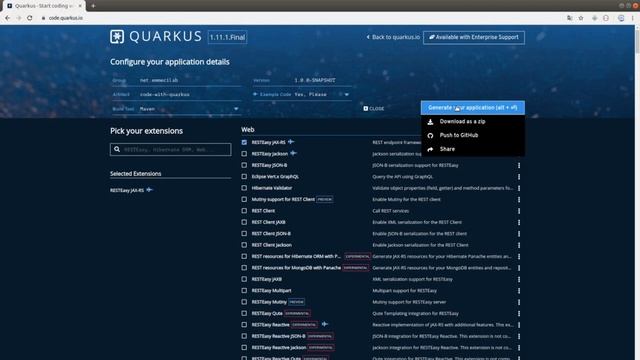Open more options for RESTEasy JAXB row

pyautogui.click(x=519, y=279)
